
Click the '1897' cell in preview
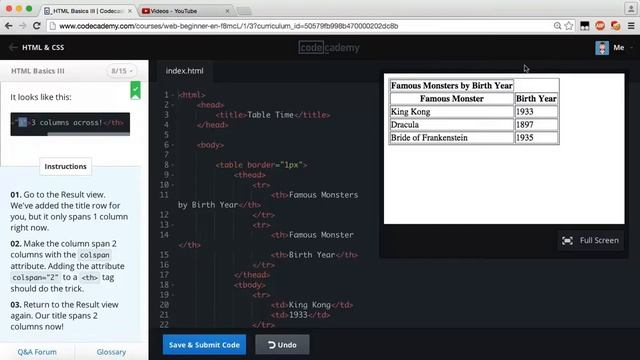tap(536, 124)
